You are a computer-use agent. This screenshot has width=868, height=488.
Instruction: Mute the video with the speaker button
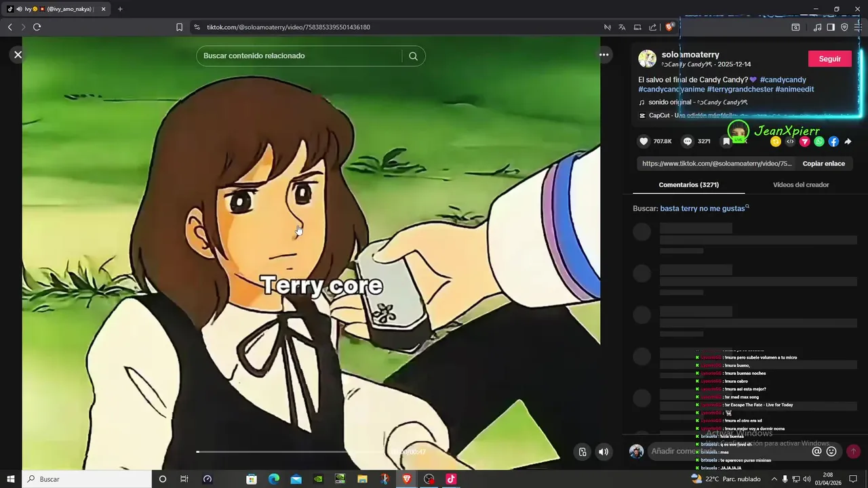tap(603, 451)
